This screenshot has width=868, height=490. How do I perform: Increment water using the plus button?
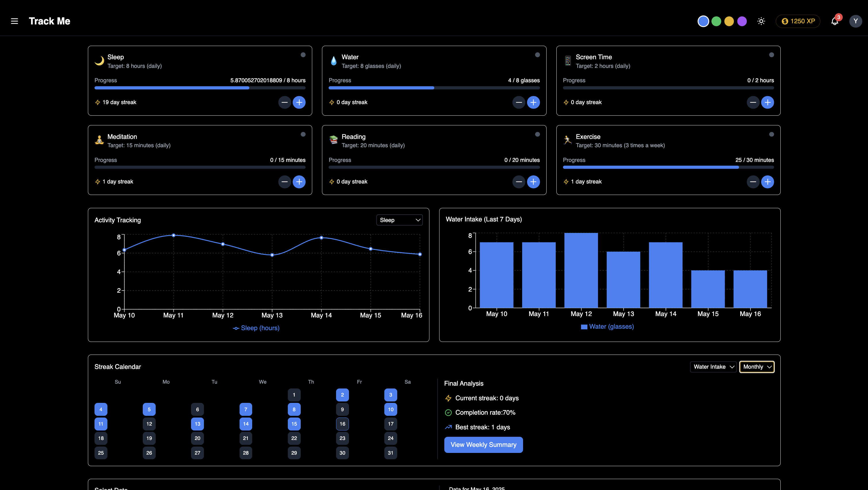pos(533,102)
